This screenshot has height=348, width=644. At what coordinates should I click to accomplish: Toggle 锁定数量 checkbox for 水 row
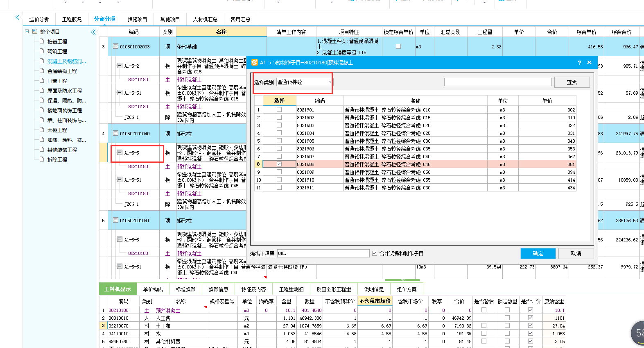click(x=507, y=333)
